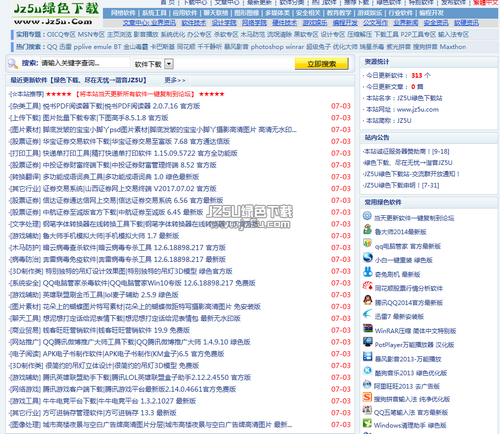This screenshot has height=434, width=500.
Task: Click the Jz5u绿色下载 site logo
Action: [x=56, y=13]
